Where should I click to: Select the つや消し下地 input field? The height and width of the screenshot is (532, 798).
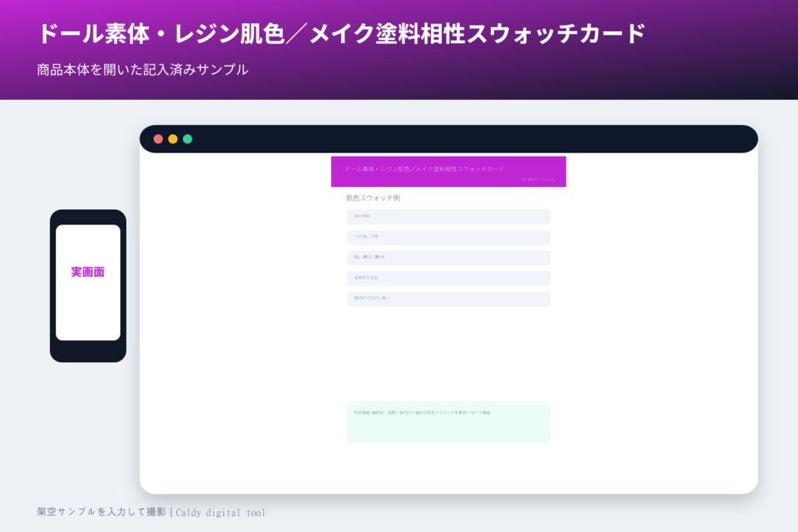448,238
